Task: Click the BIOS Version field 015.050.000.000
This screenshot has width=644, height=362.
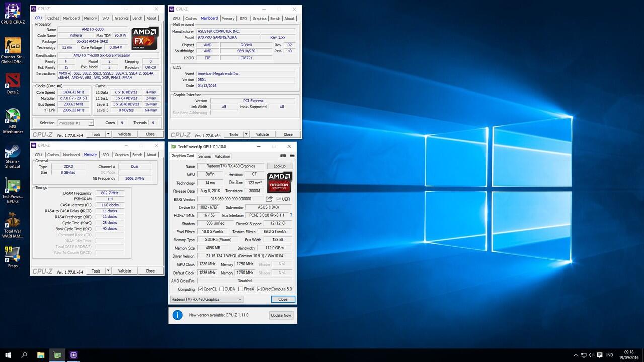Action: (x=230, y=199)
